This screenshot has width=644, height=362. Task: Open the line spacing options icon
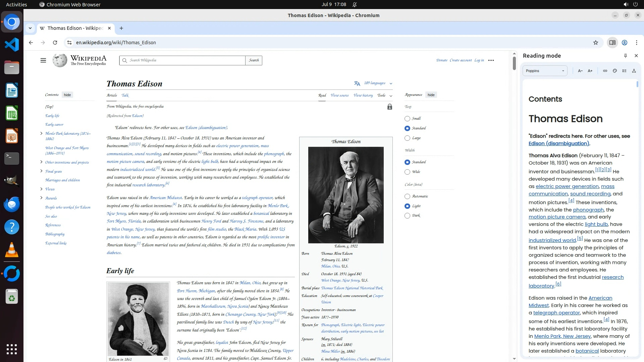pos(624,71)
